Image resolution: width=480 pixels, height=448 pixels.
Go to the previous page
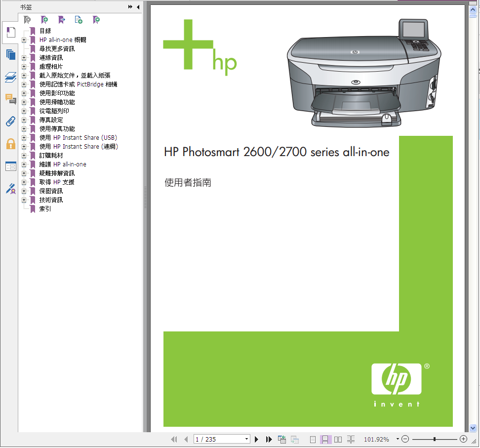pos(186,440)
